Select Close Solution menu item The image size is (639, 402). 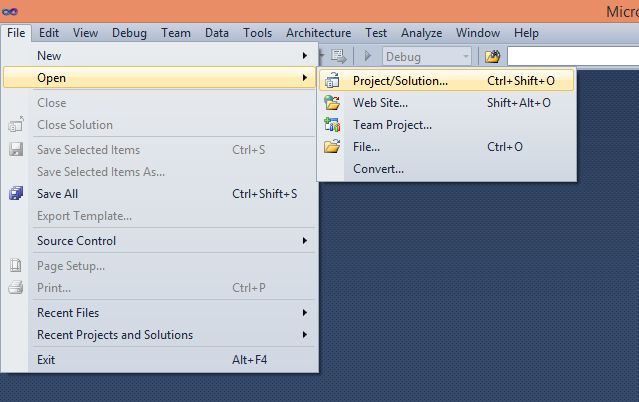click(159, 125)
